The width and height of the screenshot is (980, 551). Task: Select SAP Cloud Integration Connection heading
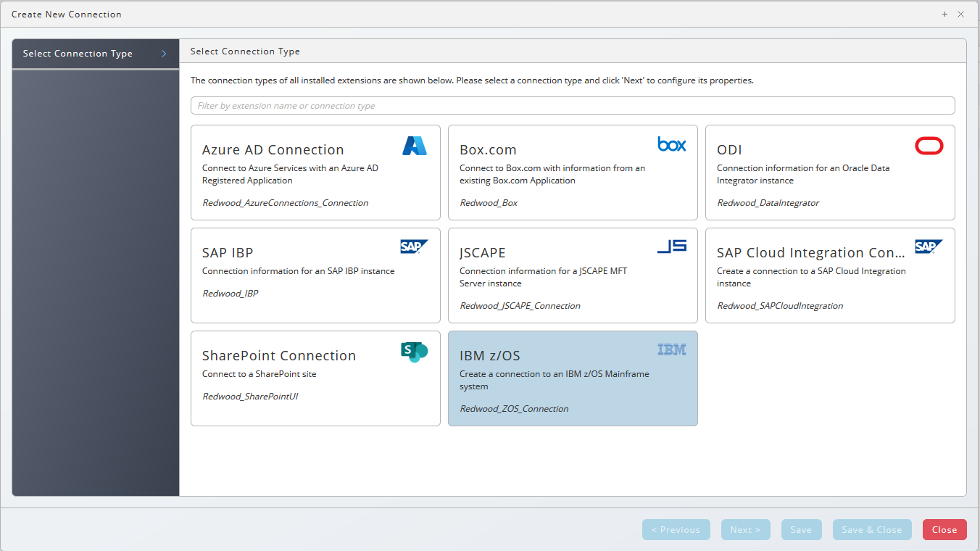811,253
